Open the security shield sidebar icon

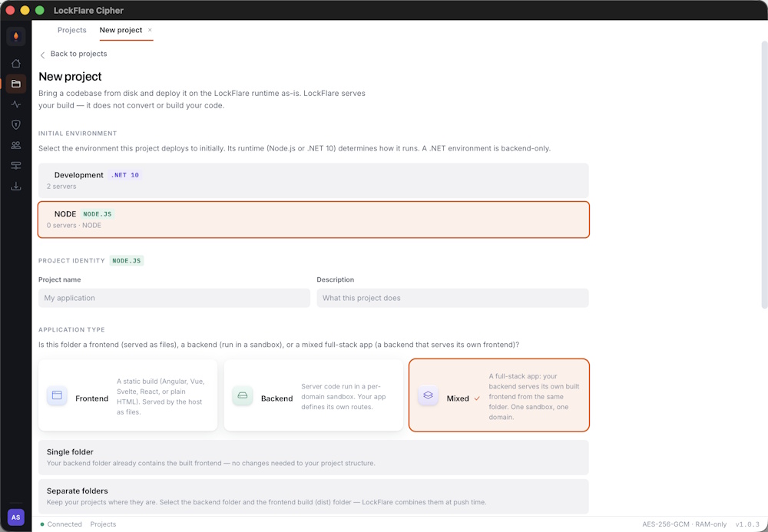coord(15,125)
